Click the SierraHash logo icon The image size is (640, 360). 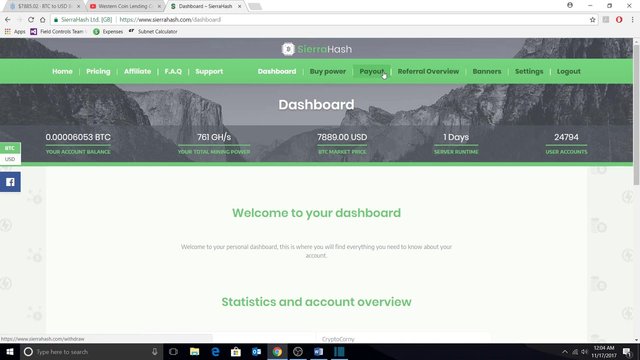pos(288,49)
